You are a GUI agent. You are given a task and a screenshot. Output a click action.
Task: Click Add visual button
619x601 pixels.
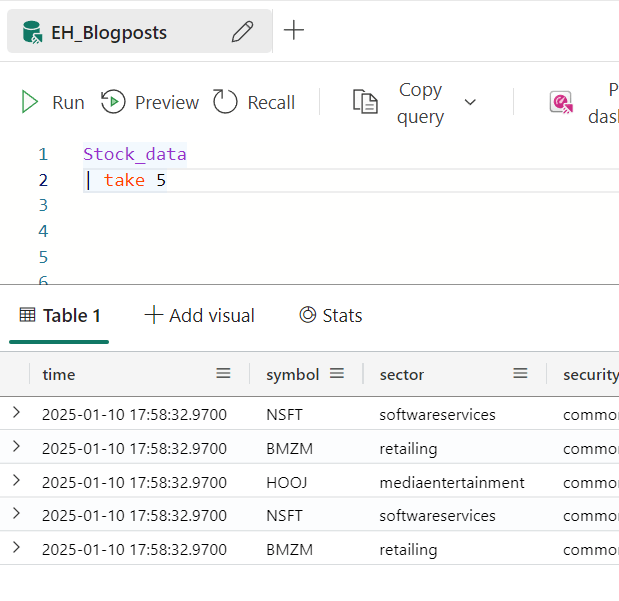[200, 316]
